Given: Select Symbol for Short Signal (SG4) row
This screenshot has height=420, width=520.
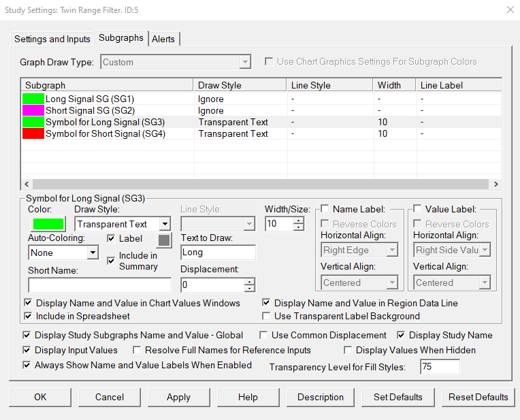Looking at the screenshot, I should click(105, 133).
